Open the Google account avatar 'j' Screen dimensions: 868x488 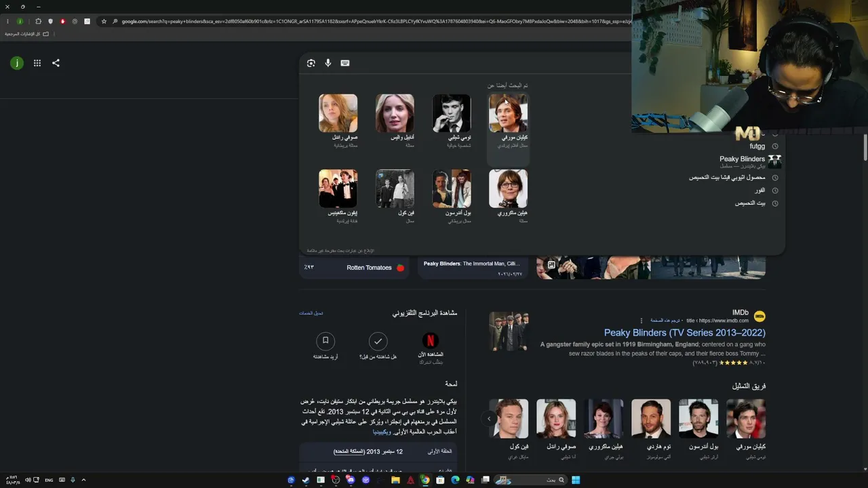[x=17, y=63]
